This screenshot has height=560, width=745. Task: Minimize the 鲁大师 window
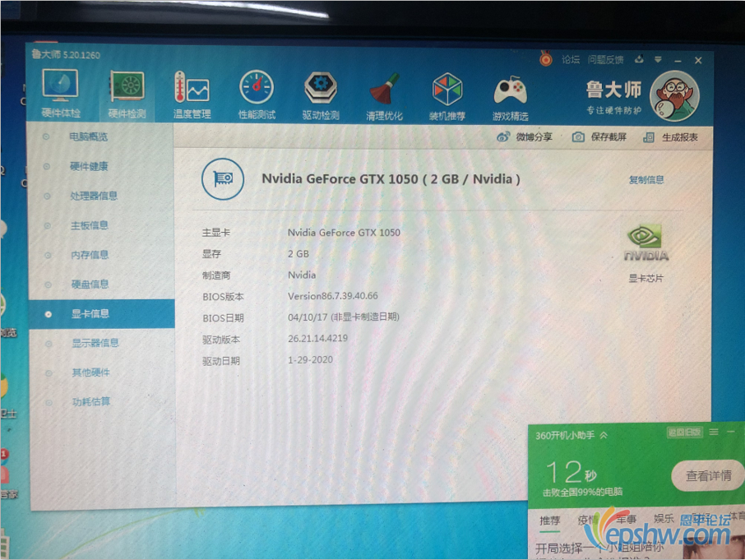[678, 61]
